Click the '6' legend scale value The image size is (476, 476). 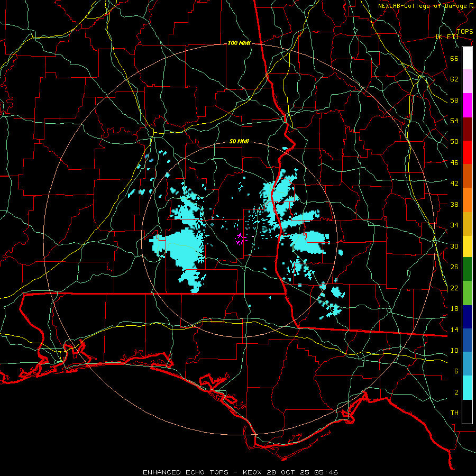(x=456, y=371)
